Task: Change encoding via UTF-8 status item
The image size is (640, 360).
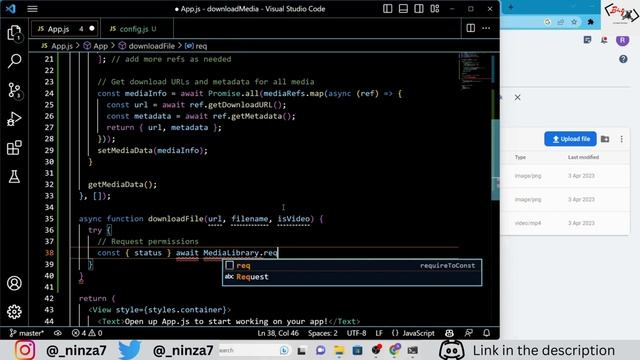Action: pos(356,333)
